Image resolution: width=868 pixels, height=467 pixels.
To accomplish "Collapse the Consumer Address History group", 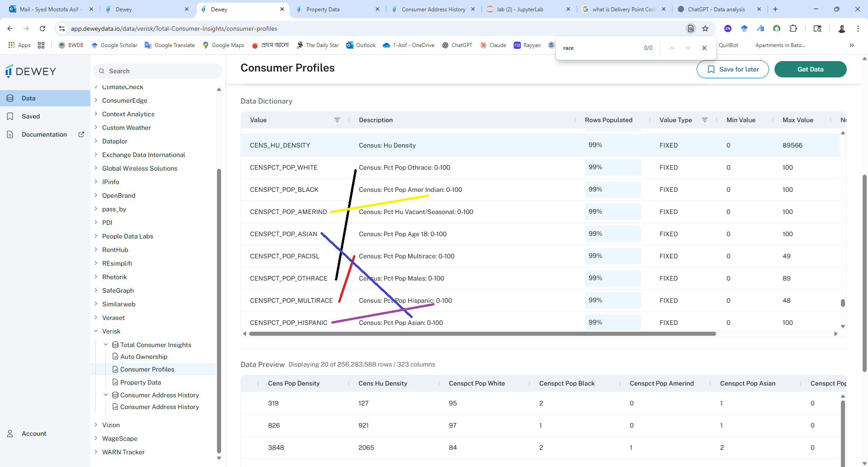I will coord(106,395).
